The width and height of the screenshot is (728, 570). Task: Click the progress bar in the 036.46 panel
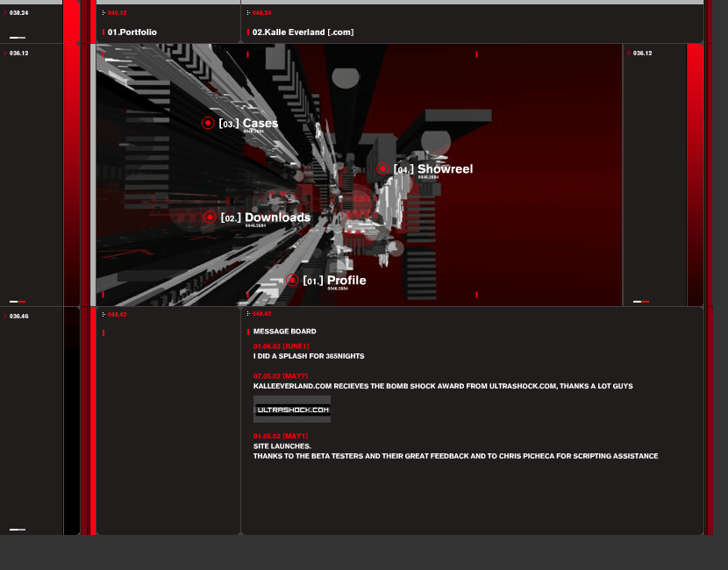18,529
